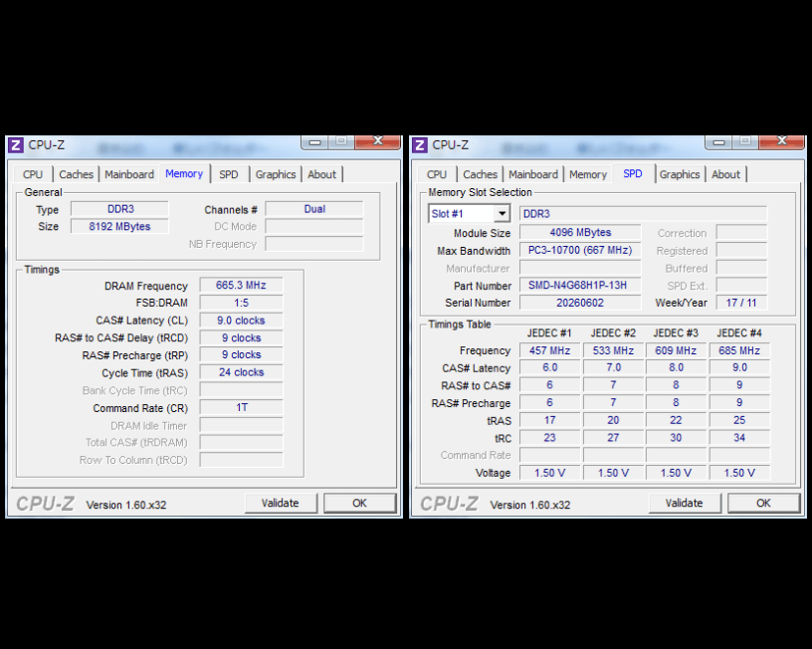This screenshot has width=812, height=649.
Task: Click the JEDEC #2 frequency 533 MHz
Action: click(x=613, y=350)
